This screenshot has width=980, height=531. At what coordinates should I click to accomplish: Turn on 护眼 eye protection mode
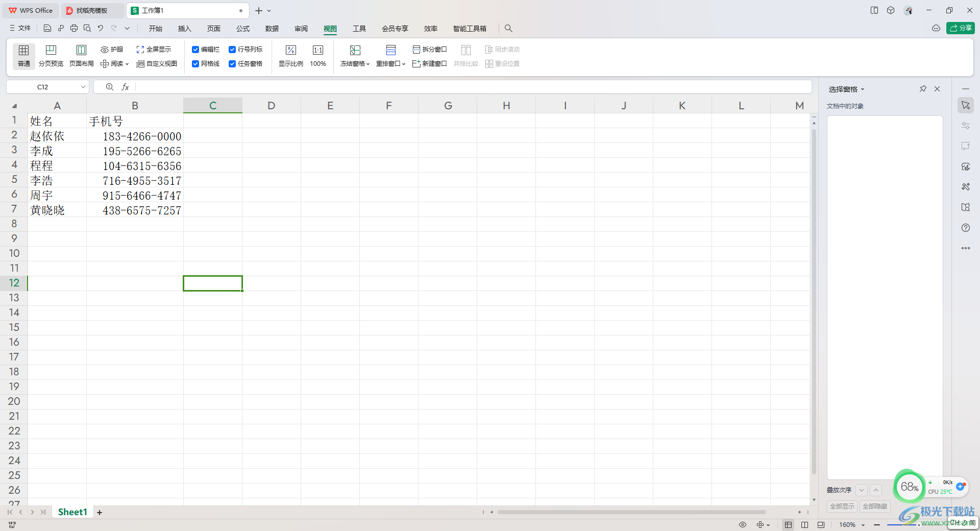pyautogui.click(x=112, y=50)
